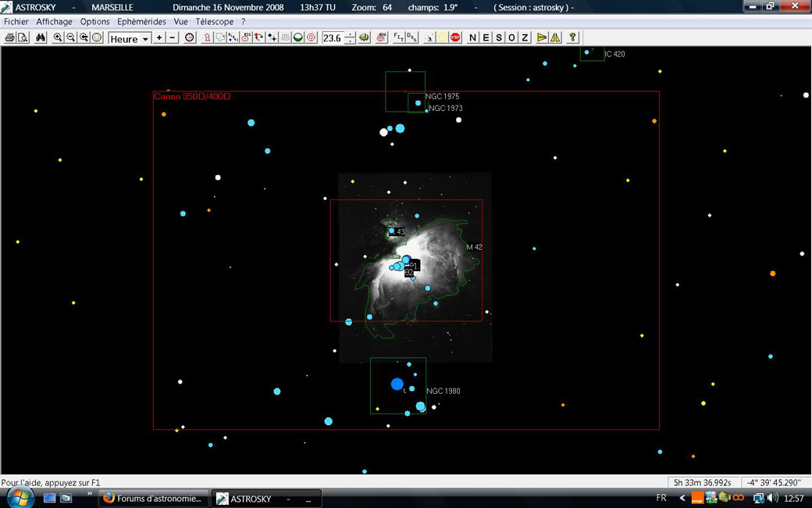Click the NGC 1980 label
The width and height of the screenshot is (812, 508).
coord(443,391)
